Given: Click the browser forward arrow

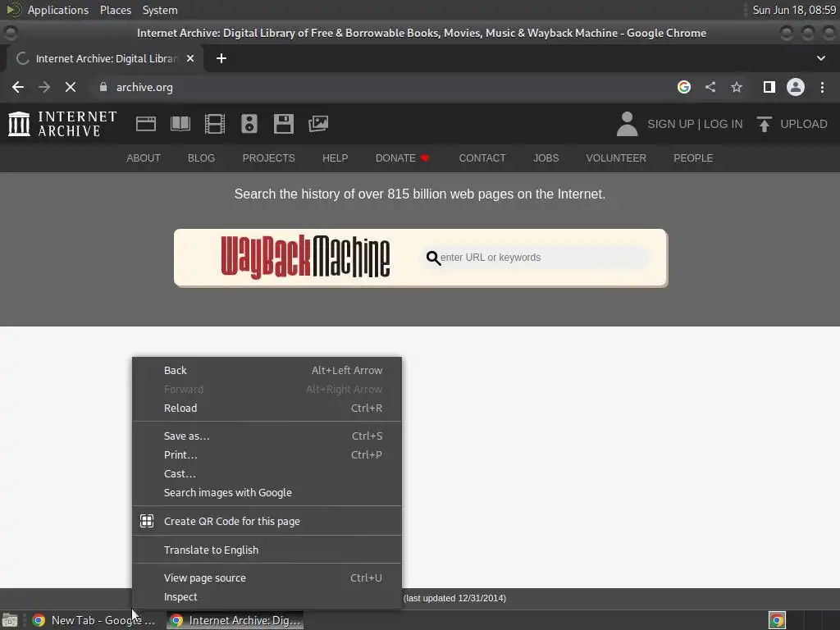Looking at the screenshot, I should coord(44,87).
